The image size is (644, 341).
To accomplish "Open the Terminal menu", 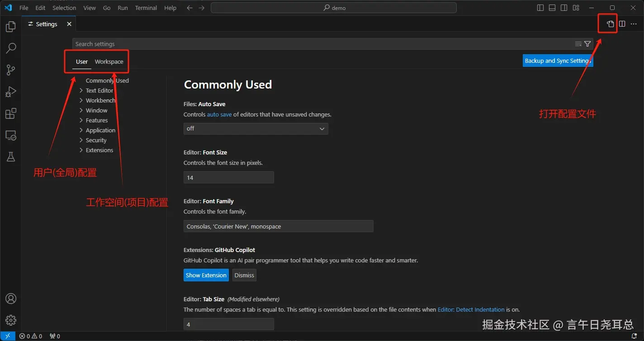I will 146,8.
